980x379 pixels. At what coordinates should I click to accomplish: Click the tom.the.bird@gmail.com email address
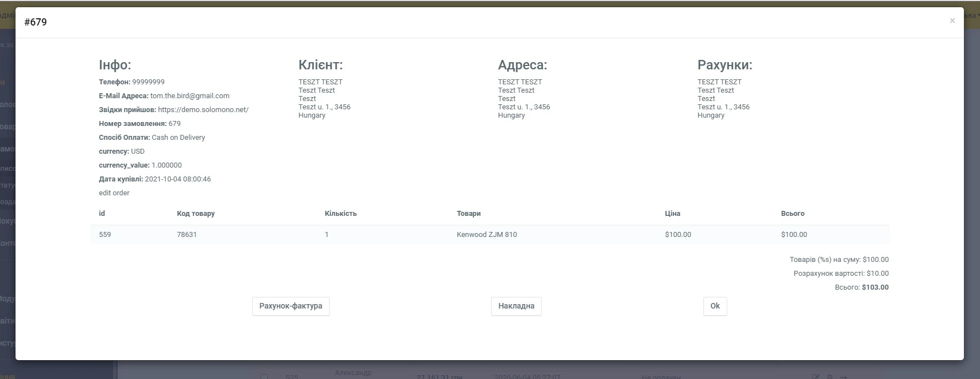(190, 96)
